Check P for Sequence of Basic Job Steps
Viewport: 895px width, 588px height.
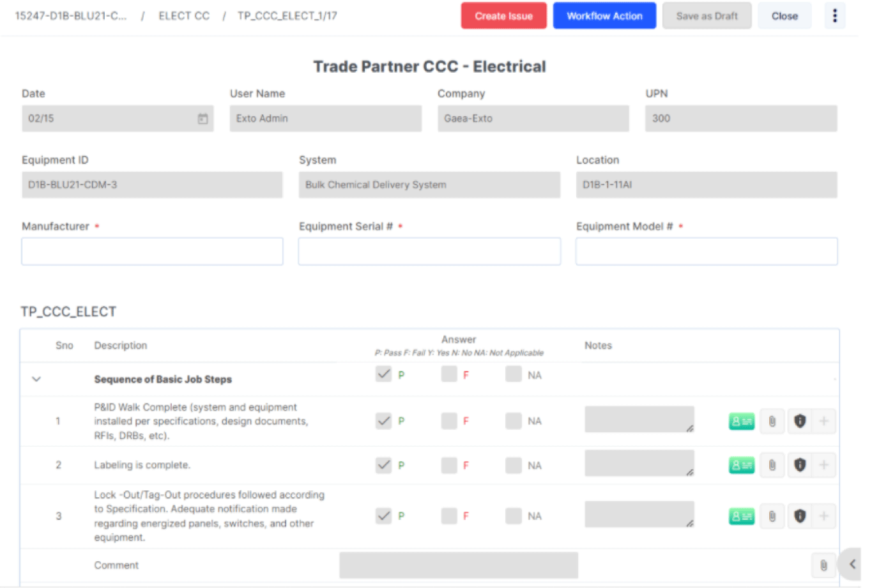pyautogui.click(x=383, y=374)
